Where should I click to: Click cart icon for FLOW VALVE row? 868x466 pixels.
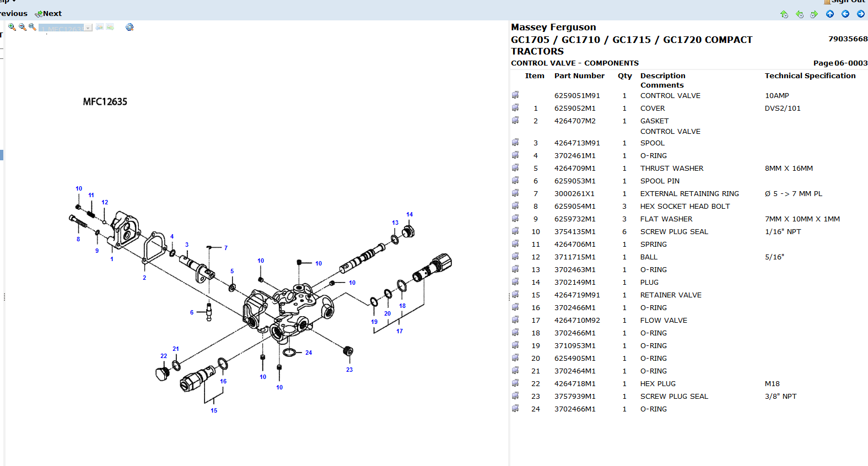pyautogui.click(x=515, y=320)
